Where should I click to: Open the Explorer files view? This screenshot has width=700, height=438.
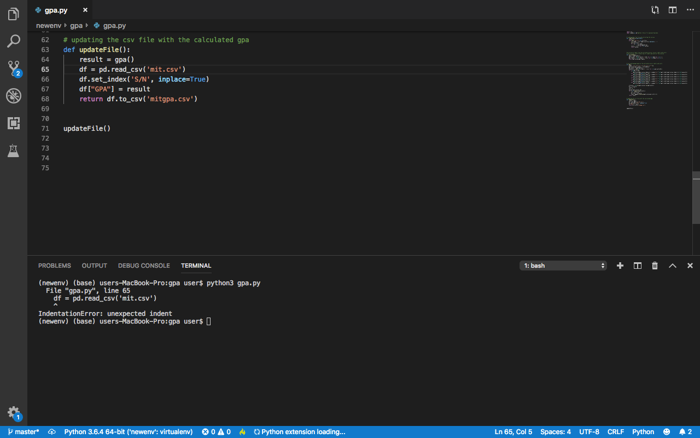coord(13,14)
